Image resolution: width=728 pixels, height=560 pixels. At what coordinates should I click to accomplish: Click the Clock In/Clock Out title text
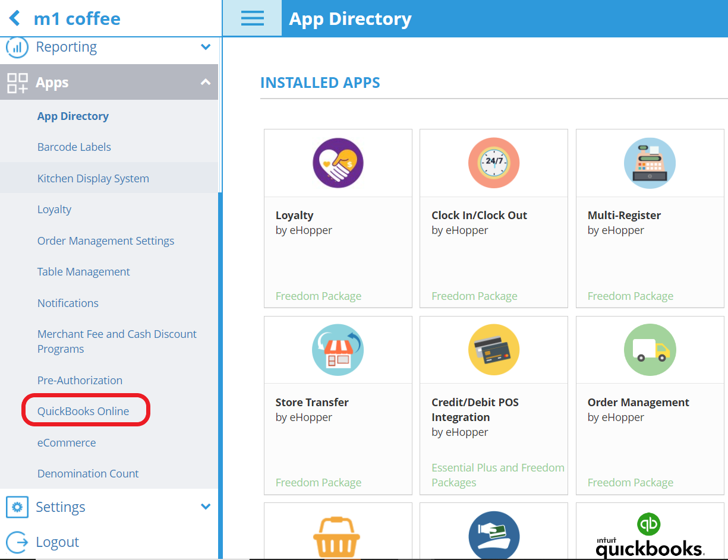click(479, 216)
